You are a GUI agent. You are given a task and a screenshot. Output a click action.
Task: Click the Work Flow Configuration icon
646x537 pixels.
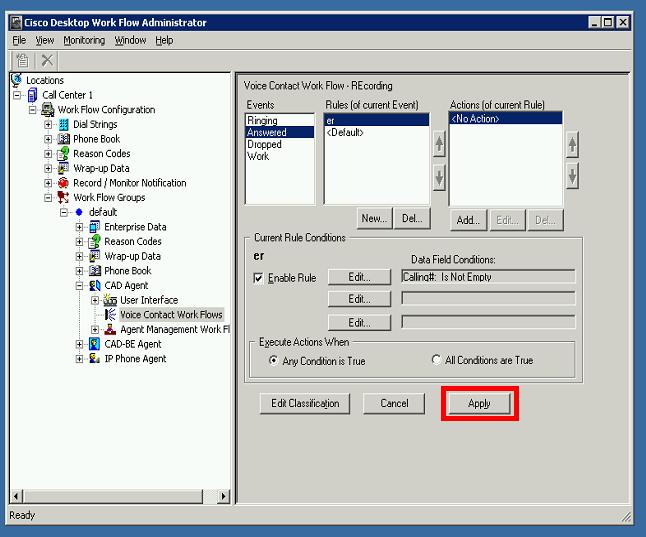pos(48,110)
